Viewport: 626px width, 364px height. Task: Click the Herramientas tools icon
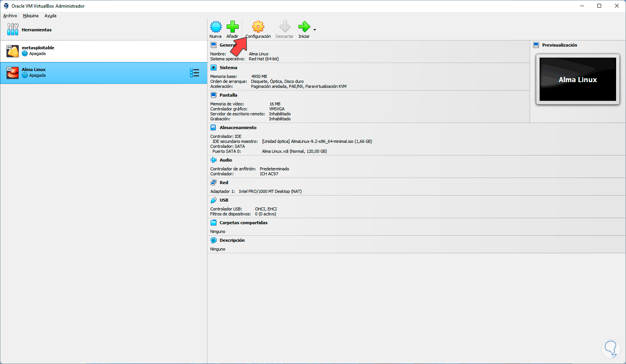pyautogui.click(x=13, y=29)
